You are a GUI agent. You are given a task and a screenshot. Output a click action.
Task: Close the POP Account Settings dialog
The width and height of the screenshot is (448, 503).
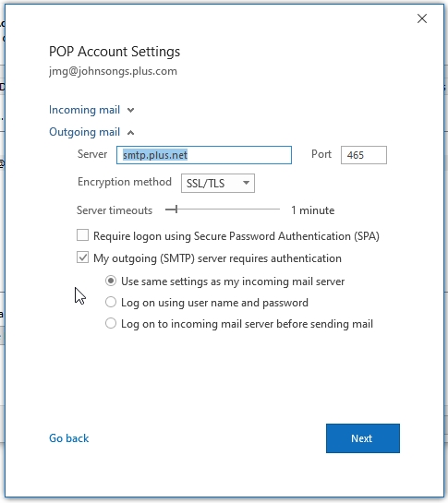point(422,18)
